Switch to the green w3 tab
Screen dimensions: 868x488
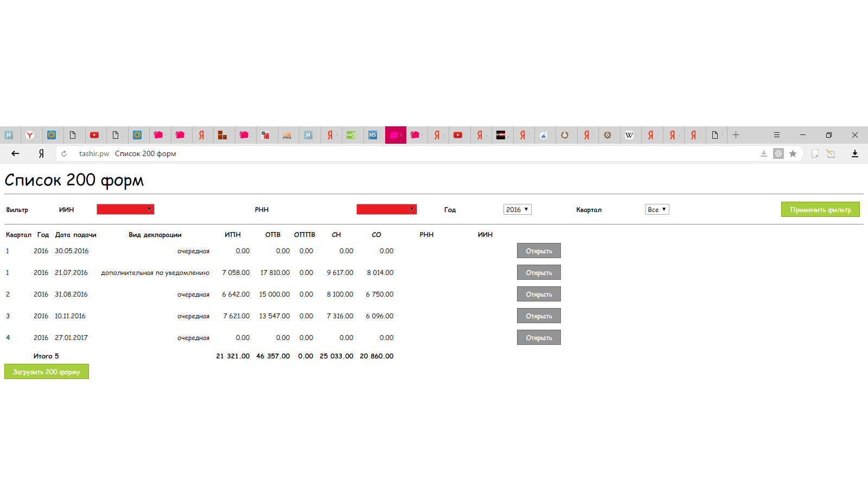click(351, 135)
